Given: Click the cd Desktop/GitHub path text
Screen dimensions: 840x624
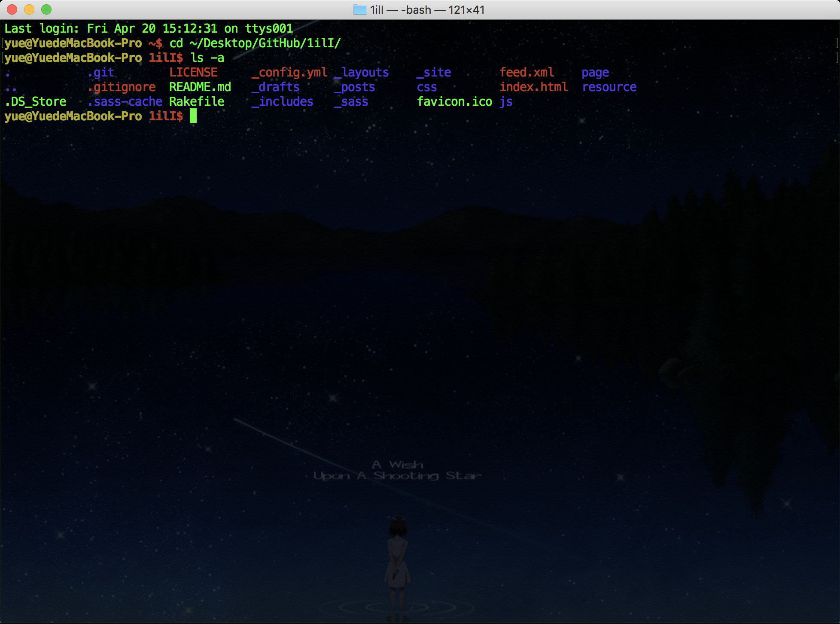Looking at the screenshot, I should coord(255,43).
